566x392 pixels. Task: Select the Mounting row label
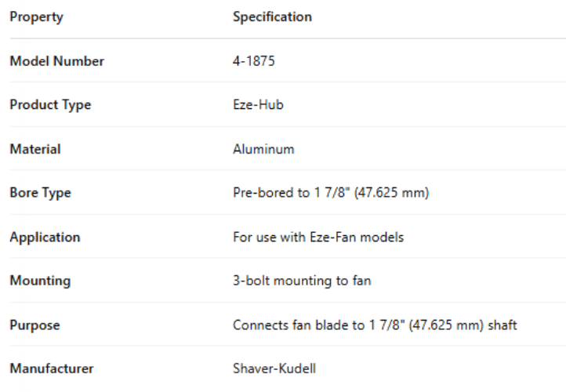(x=40, y=281)
